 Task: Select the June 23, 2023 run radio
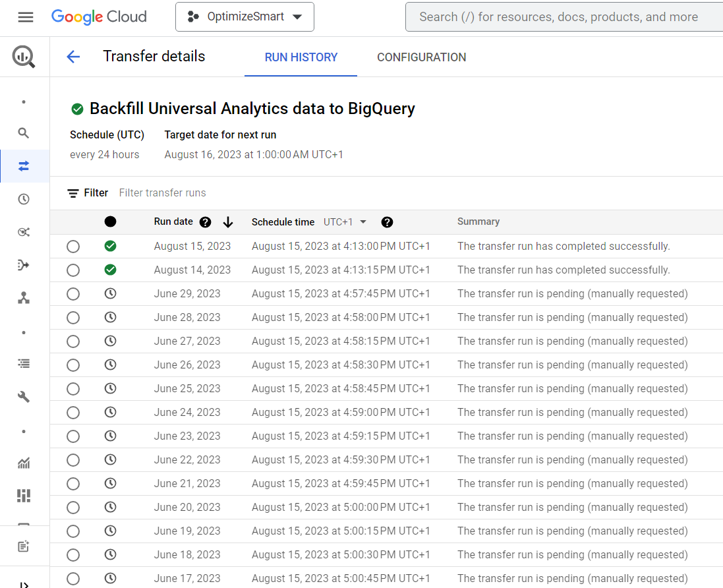tap(73, 436)
